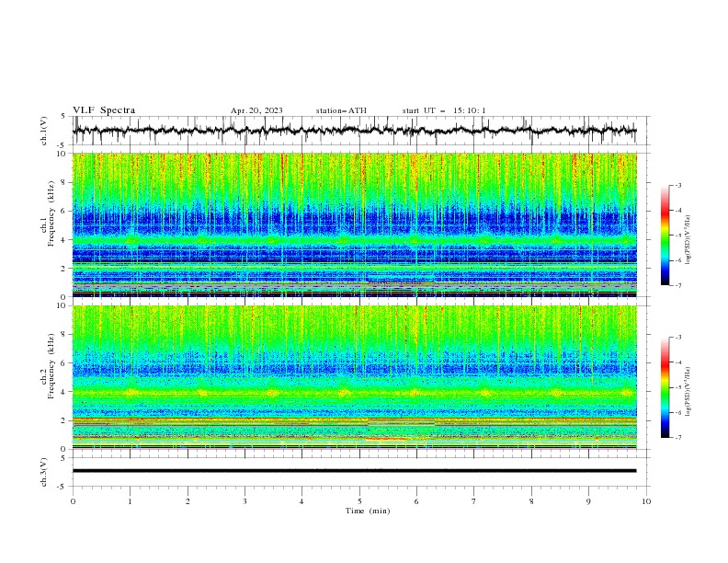Click the 'start UT = 15:10:1' text

click(x=444, y=110)
